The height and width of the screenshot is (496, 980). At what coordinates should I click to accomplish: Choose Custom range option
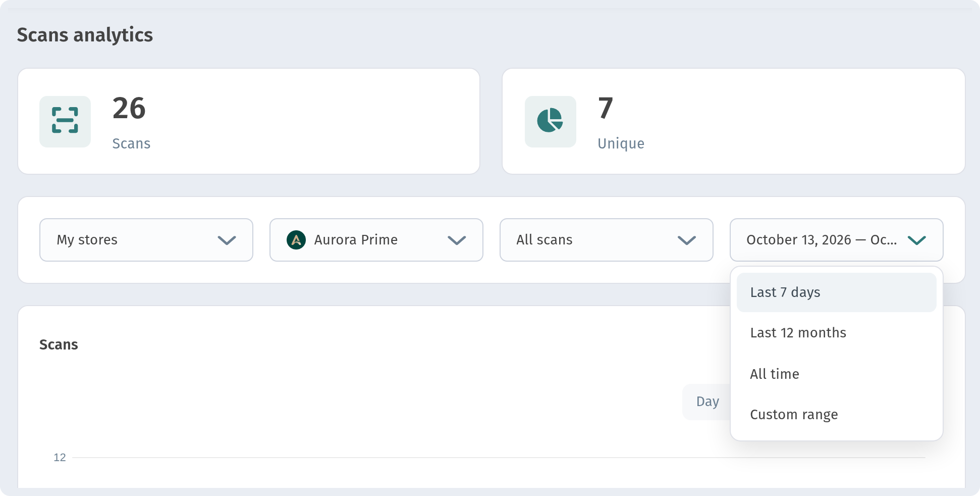tap(836, 415)
